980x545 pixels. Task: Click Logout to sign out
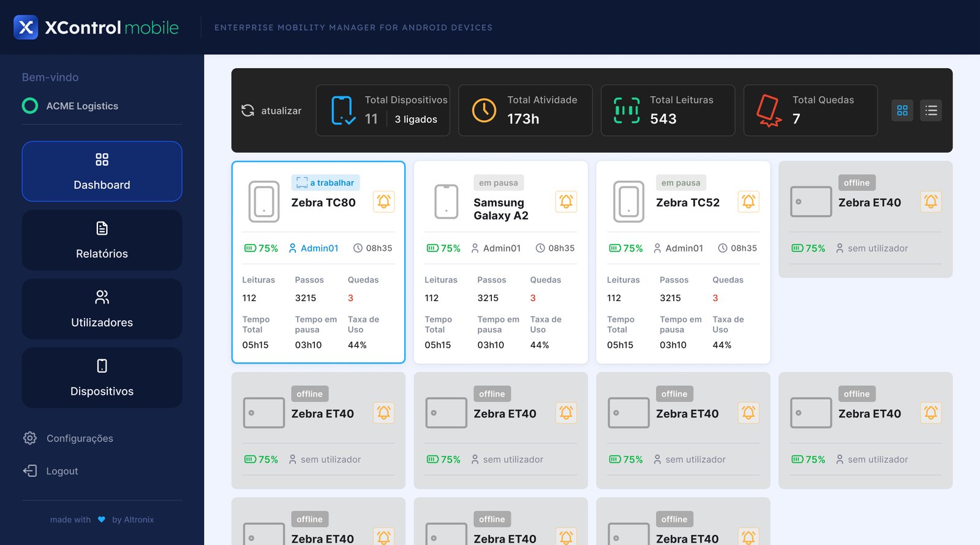(62, 471)
